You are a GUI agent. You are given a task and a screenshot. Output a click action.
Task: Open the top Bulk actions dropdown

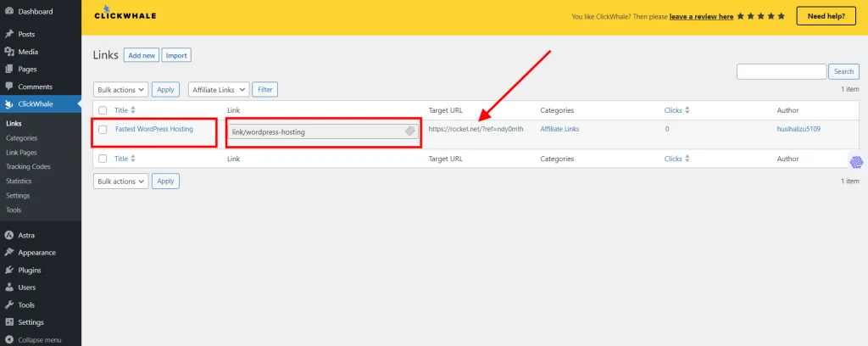click(120, 89)
